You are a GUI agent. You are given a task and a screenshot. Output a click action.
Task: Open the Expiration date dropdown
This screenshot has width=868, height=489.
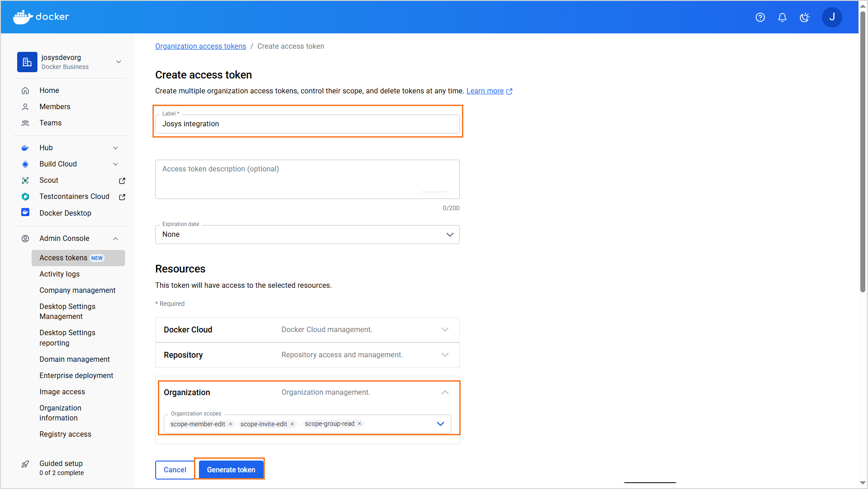pyautogui.click(x=307, y=235)
